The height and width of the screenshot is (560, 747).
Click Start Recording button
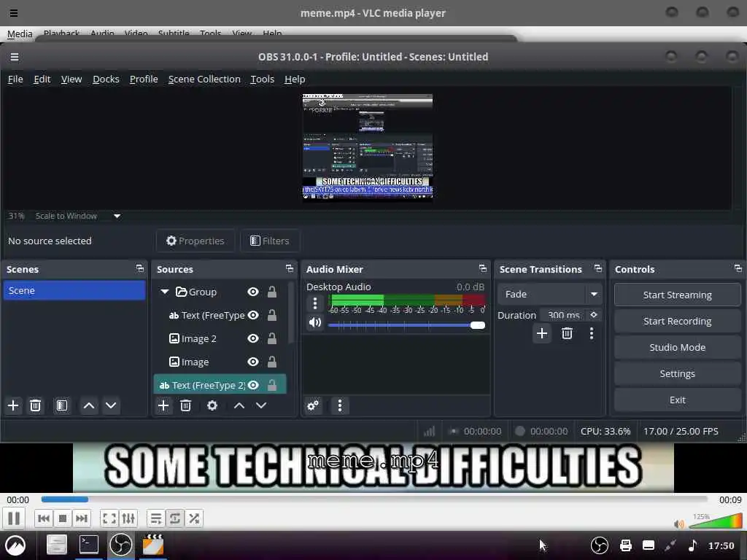[677, 321]
